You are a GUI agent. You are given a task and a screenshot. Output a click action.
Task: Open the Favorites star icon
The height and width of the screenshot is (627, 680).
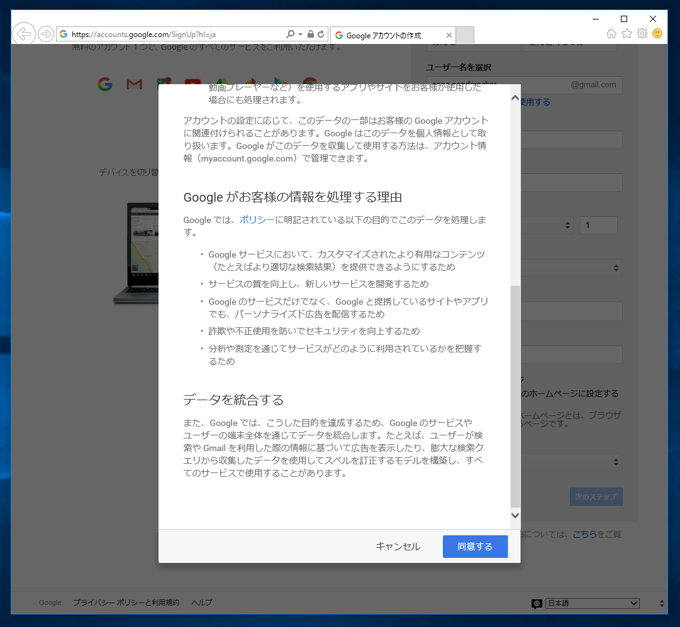pyautogui.click(x=627, y=33)
